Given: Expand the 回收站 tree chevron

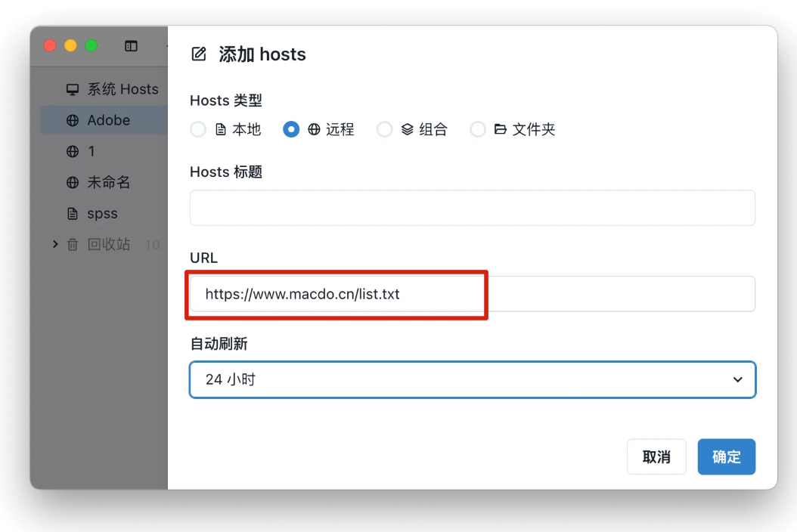Looking at the screenshot, I should [54, 244].
